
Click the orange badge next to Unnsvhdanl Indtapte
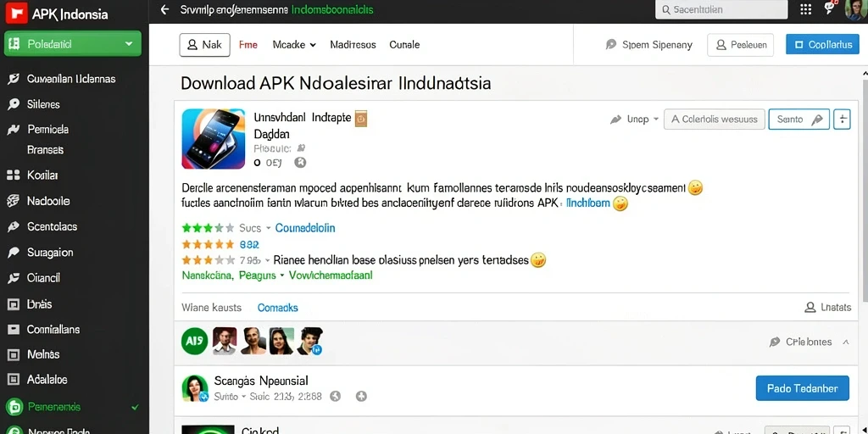click(361, 118)
